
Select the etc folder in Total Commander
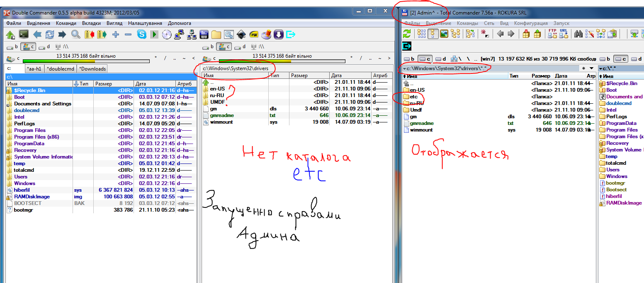coord(413,97)
